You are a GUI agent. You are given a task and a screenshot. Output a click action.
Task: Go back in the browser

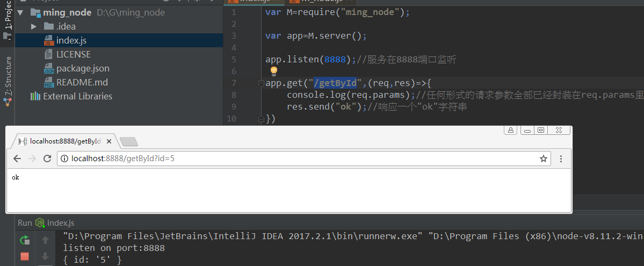(x=17, y=159)
